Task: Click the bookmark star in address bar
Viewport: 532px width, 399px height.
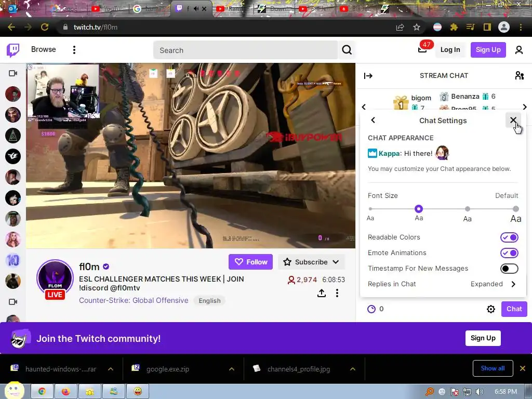Action: (x=417, y=27)
